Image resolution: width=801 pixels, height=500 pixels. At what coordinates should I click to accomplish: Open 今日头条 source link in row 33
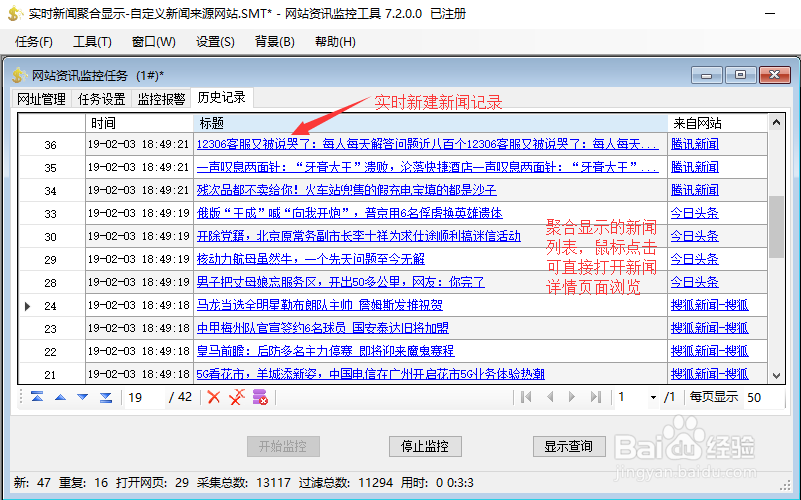(x=695, y=213)
